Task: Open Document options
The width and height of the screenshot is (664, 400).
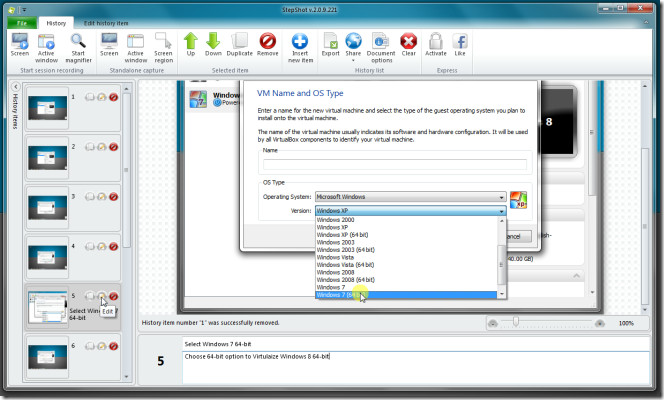Action: click(381, 48)
